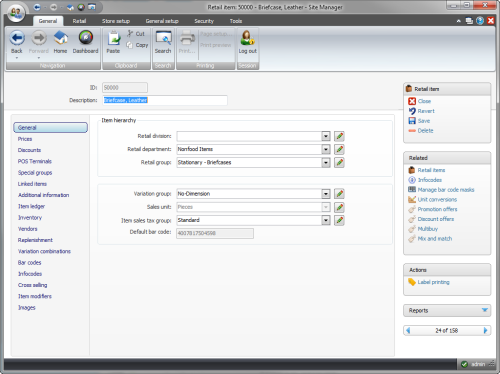This screenshot has width=500, height=374.
Task: Open Variation group dropdown
Action: pos(326,194)
